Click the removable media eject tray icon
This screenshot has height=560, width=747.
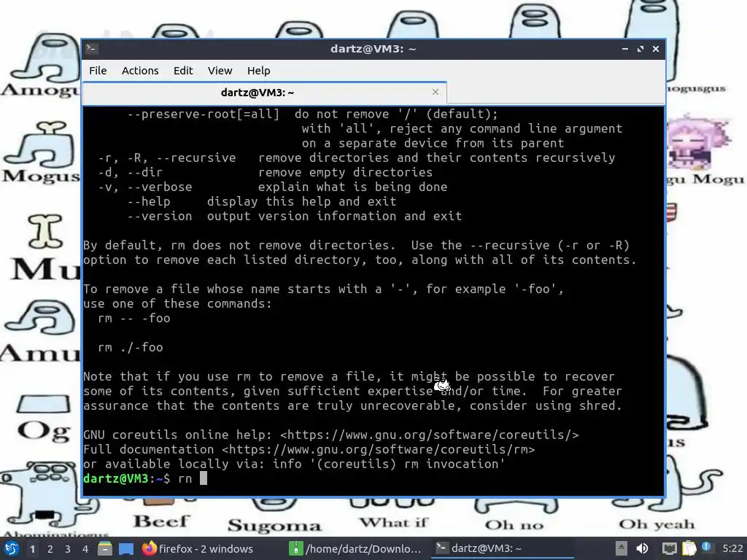pyautogui.click(x=621, y=548)
